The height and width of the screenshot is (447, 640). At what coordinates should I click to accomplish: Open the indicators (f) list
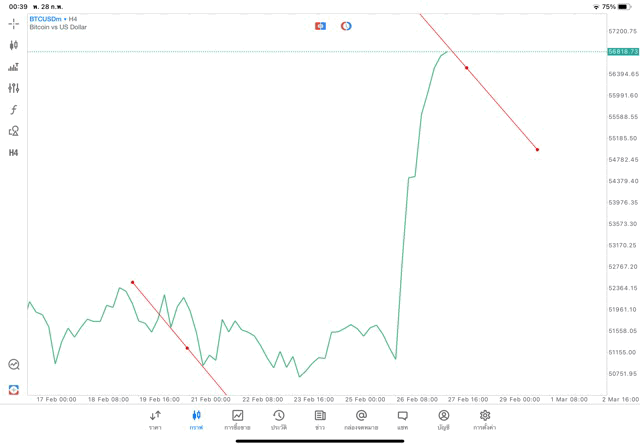(x=13, y=109)
